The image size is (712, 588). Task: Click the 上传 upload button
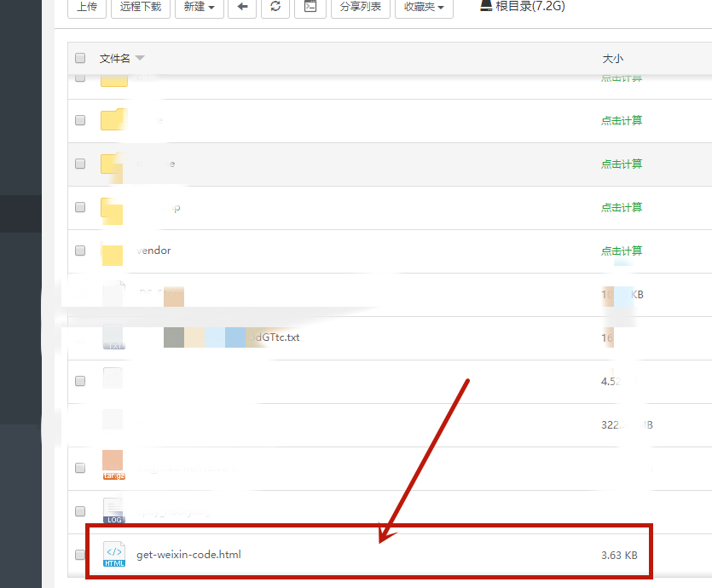pos(87,7)
